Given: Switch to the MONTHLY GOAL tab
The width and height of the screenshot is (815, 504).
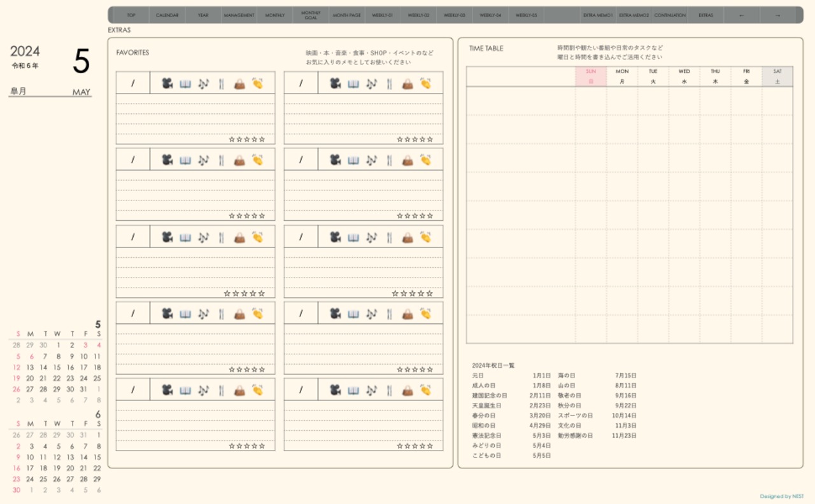Looking at the screenshot, I should 311,15.
